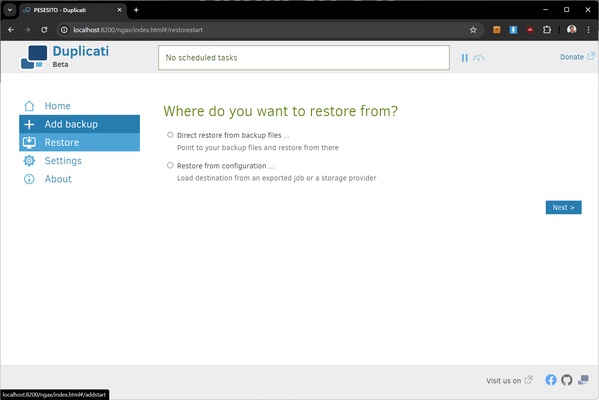The height and width of the screenshot is (400, 599).
Task: Pause the Duplicati scheduler
Action: [x=465, y=58]
